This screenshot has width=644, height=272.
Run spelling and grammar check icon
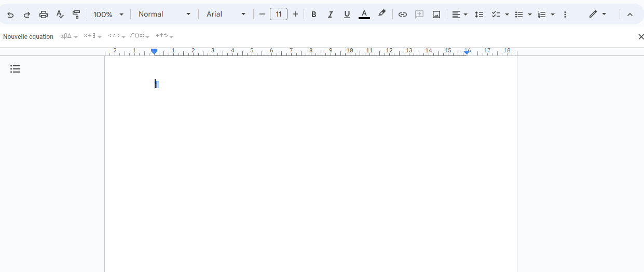coord(60,15)
